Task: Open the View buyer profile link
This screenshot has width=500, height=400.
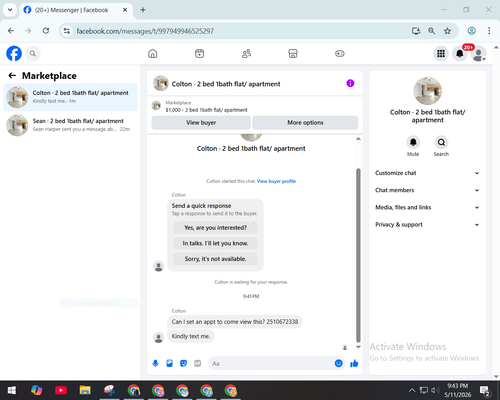Action: [x=276, y=181]
